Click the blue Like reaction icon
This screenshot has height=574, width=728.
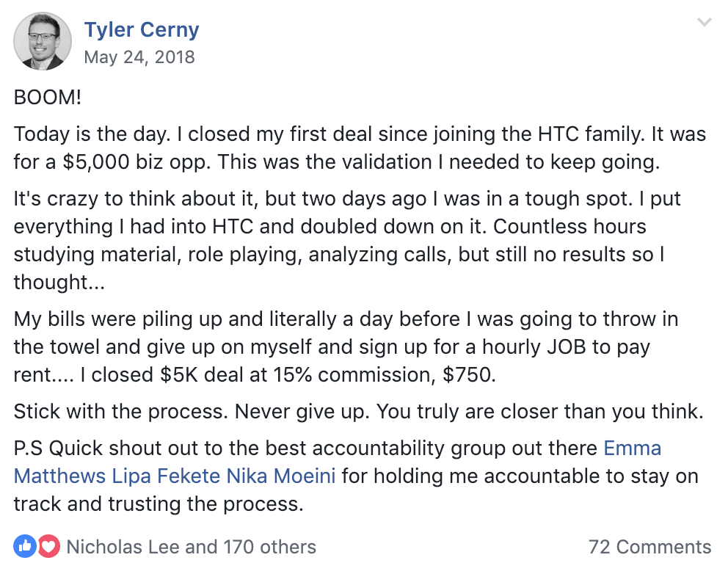(25, 546)
